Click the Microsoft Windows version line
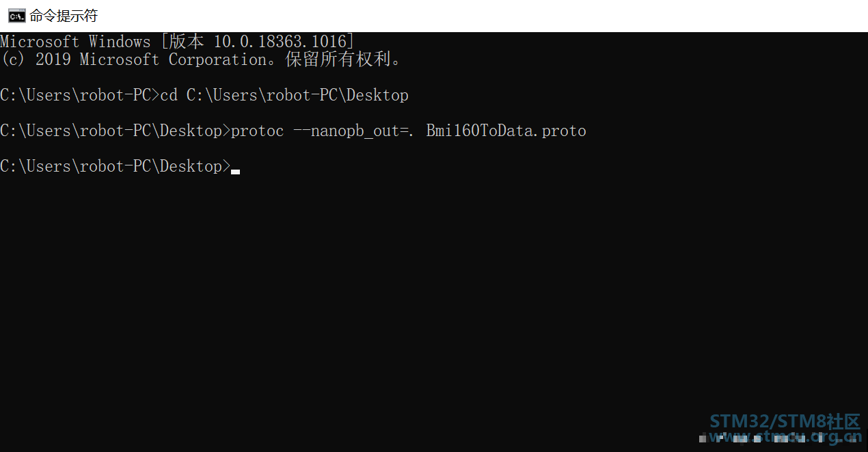868x452 pixels. (177, 41)
